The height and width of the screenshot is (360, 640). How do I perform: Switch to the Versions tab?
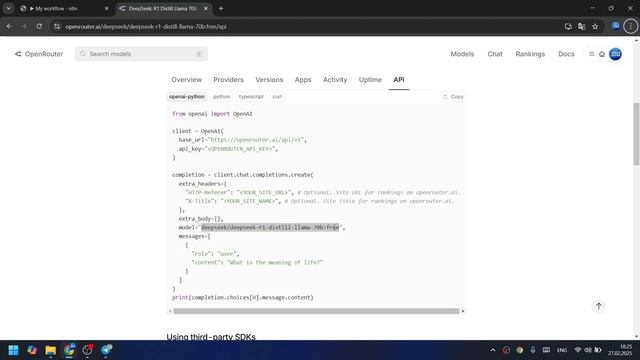pos(269,80)
